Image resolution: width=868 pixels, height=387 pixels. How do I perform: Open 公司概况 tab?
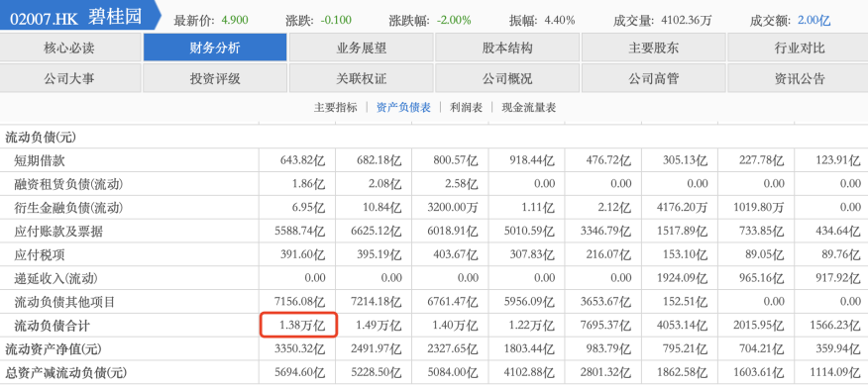click(507, 78)
